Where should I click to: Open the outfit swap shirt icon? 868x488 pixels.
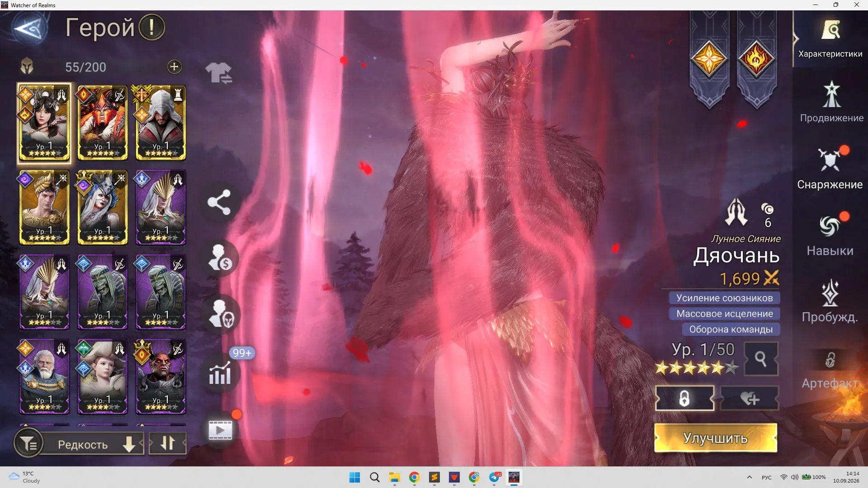tap(219, 73)
